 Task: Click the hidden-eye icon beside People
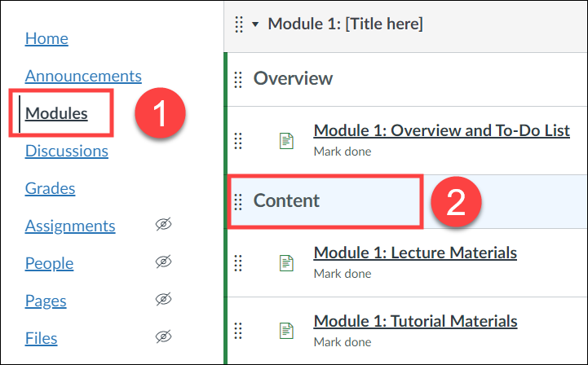[163, 262]
